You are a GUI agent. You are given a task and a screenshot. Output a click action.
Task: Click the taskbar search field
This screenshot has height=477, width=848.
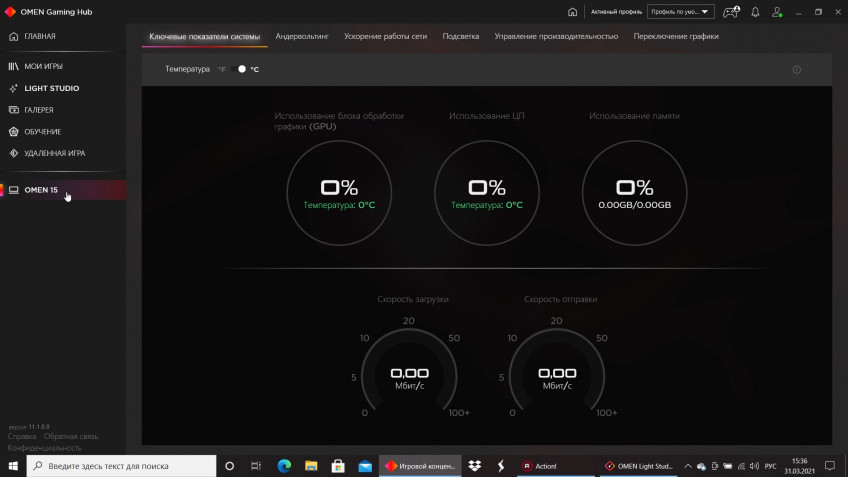[x=121, y=466]
